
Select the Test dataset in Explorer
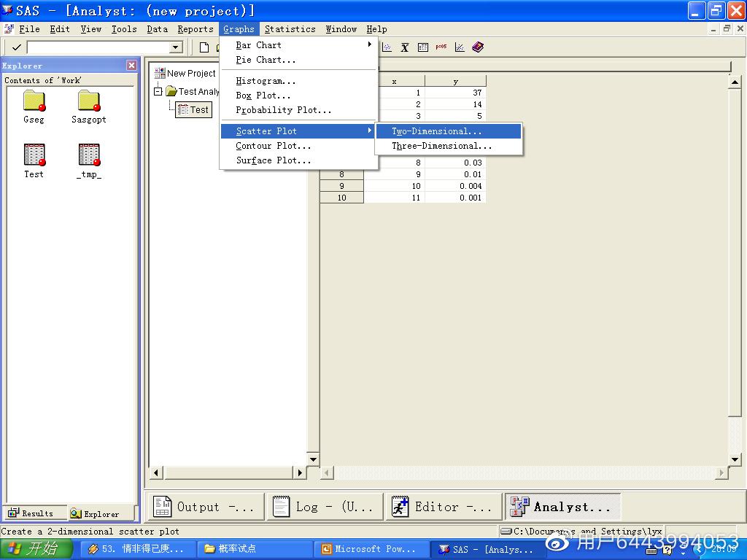(x=34, y=155)
